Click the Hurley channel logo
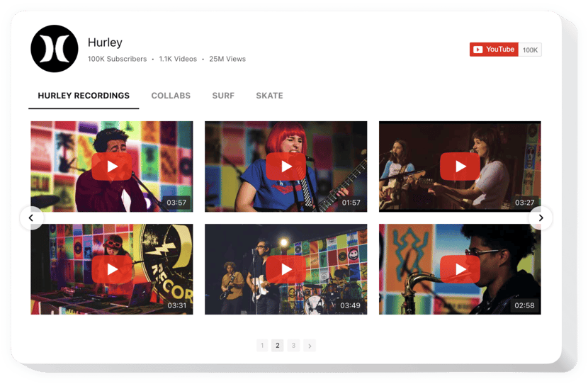 pyautogui.click(x=55, y=49)
